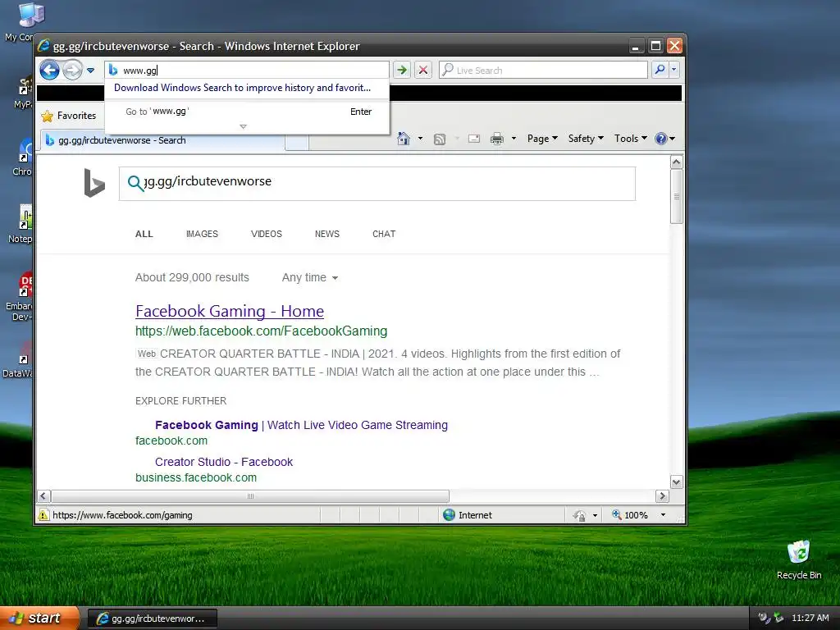840x630 pixels.
Task: Click the horizontal scrollbar thumb
Action: 250,496
